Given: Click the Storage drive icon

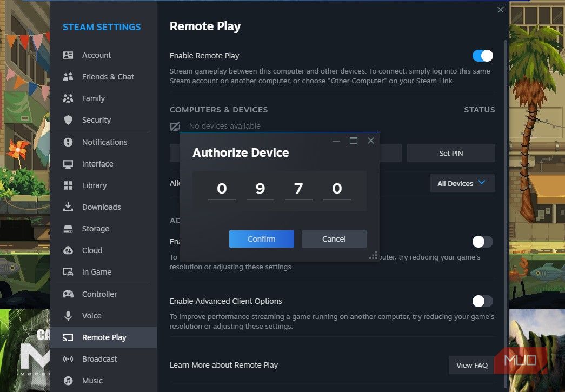Looking at the screenshot, I should click(68, 228).
